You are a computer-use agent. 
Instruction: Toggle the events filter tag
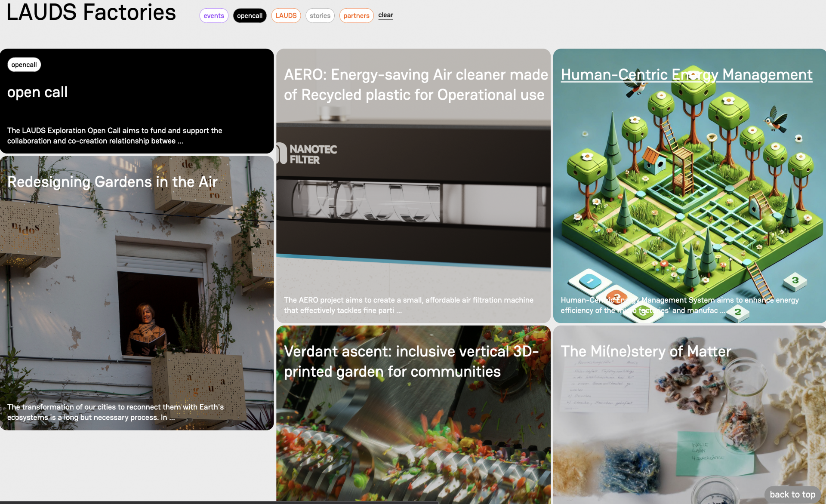pos(214,16)
